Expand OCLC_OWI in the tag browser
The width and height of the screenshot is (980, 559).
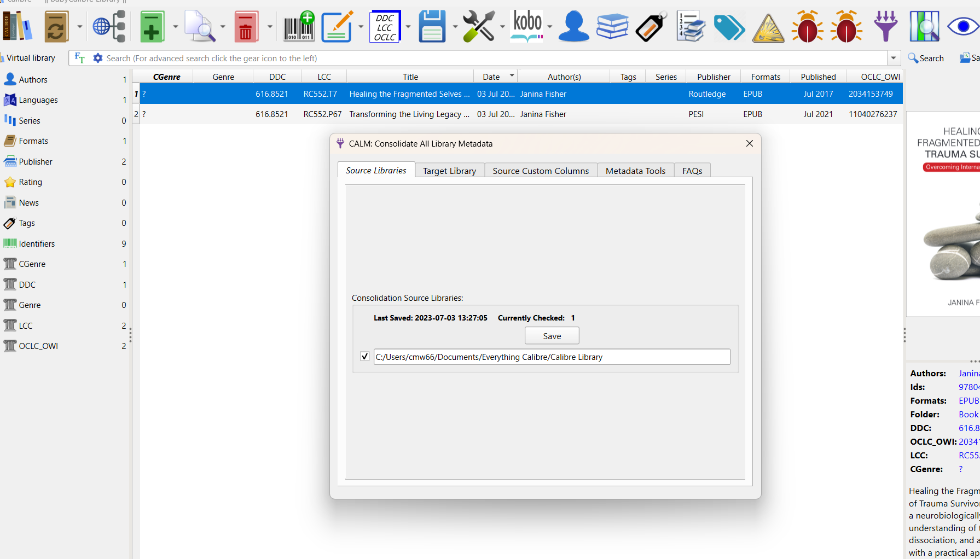pos(38,346)
